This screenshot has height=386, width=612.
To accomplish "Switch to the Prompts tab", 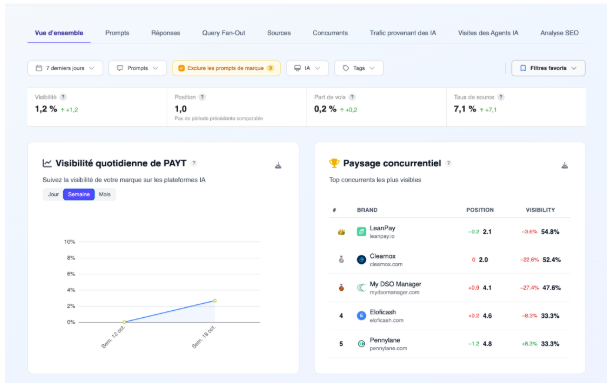I will tap(117, 33).
